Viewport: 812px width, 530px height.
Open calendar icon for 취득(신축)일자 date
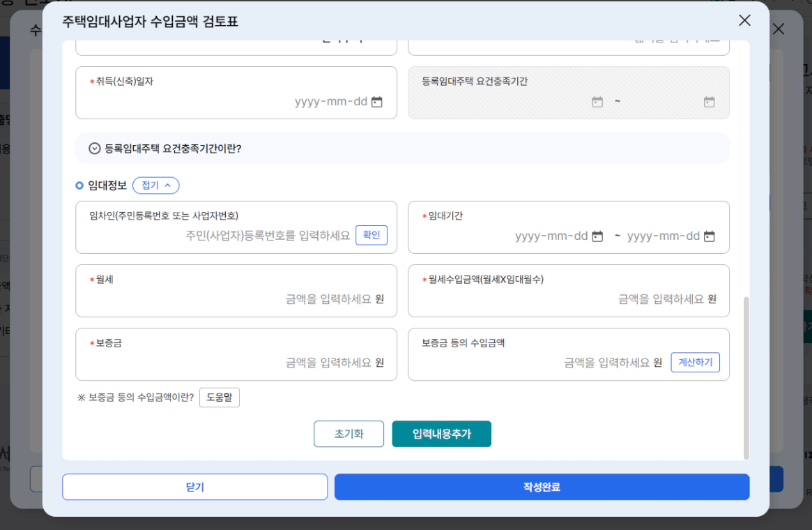tap(377, 102)
